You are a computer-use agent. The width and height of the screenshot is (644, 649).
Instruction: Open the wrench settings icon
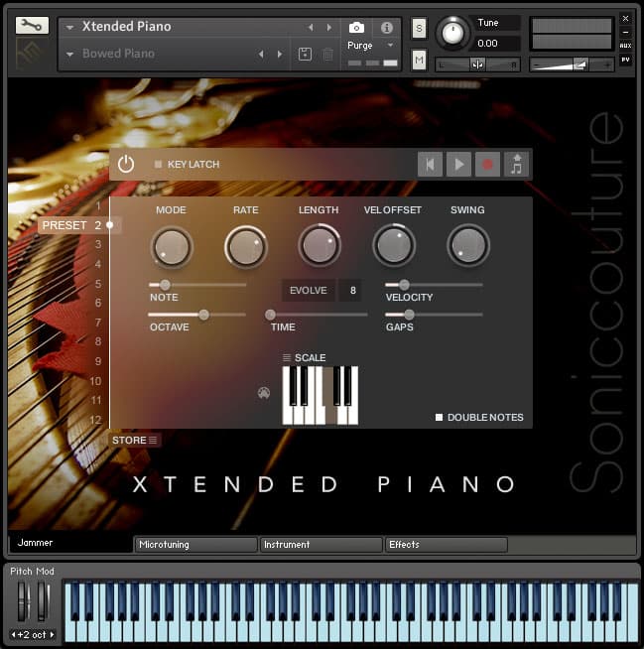(x=32, y=26)
